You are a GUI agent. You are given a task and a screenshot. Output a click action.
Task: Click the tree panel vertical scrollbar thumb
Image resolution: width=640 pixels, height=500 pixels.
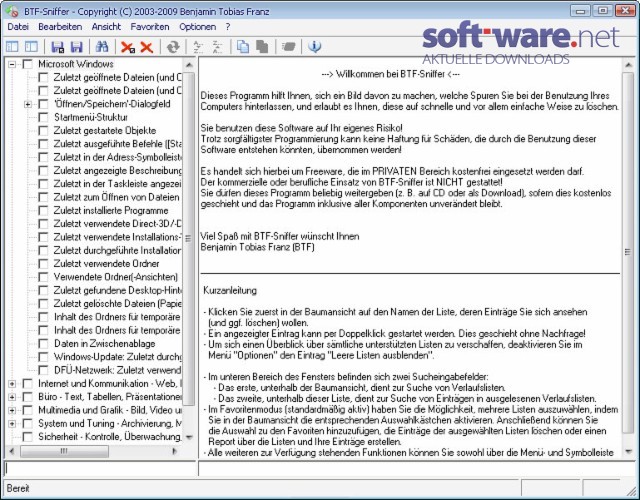pyautogui.click(x=189, y=239)
